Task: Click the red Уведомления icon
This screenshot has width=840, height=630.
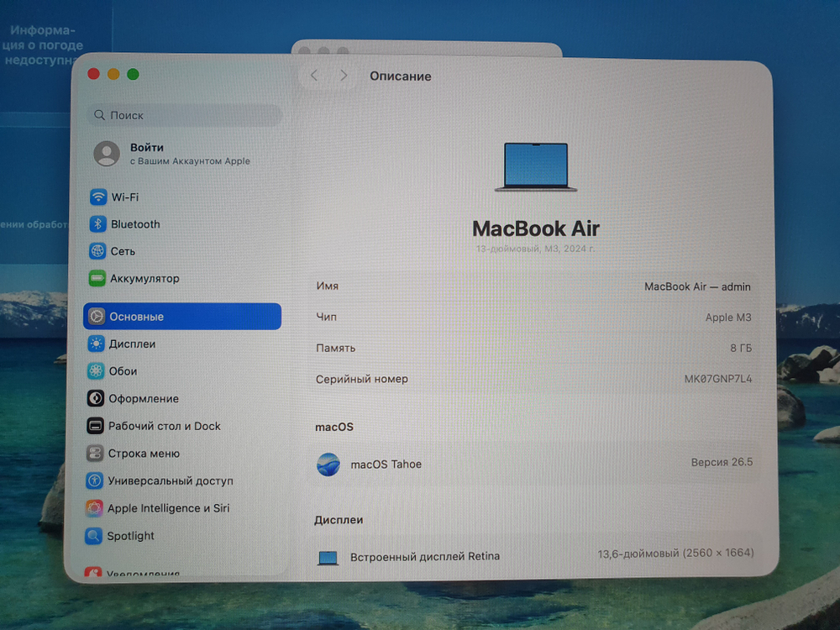Action: click(92, 571)
